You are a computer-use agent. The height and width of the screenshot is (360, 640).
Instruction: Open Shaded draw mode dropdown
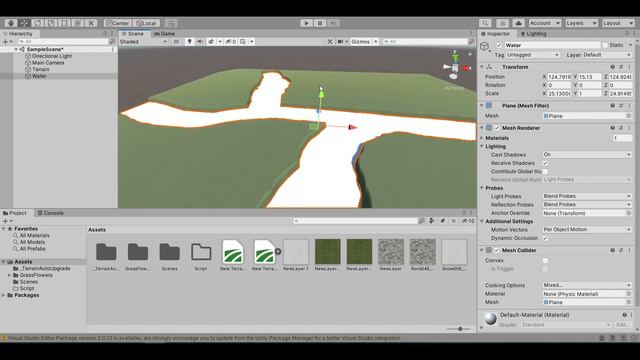click(x=143, y=41)
